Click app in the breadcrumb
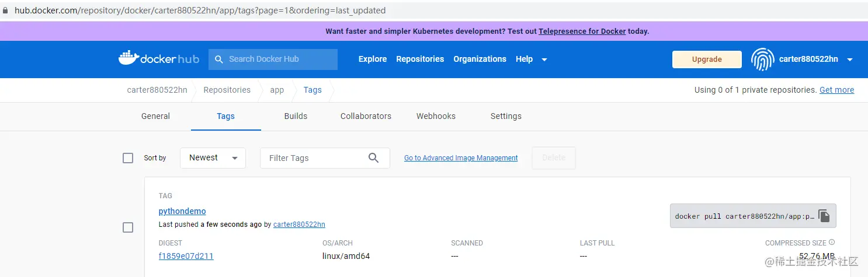The height and width of the screenshot is (277, 868). click(x=277, y=90)
